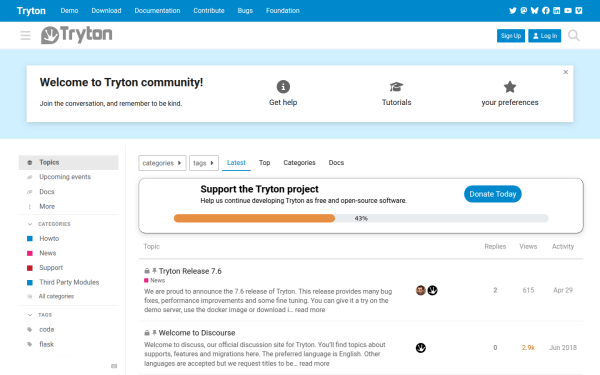Collapse the TAGS sidebar section
The image size is (600, 375).
[40, 315]
